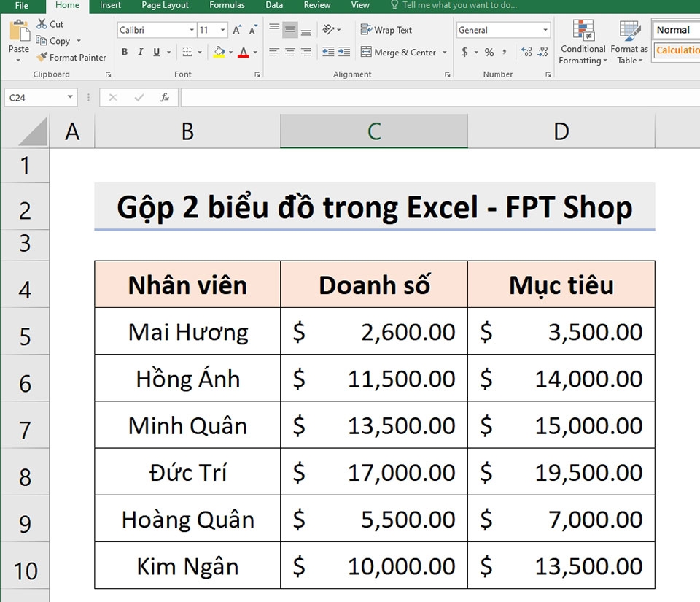Image resolution: width=700 pixels, height=602 pixels.
Task: Align text left
Action: [x=274, y=52]
